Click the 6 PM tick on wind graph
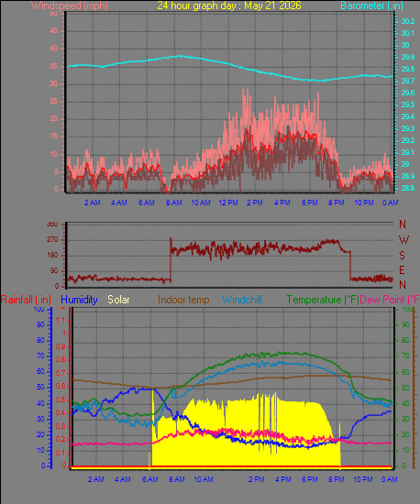 (x=309, y=203)
